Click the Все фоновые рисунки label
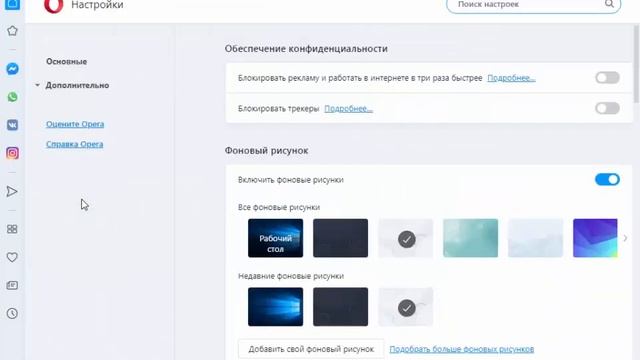The width and height of the screenshot is (640, 360). pyautogui.click(x=279, y=207)
